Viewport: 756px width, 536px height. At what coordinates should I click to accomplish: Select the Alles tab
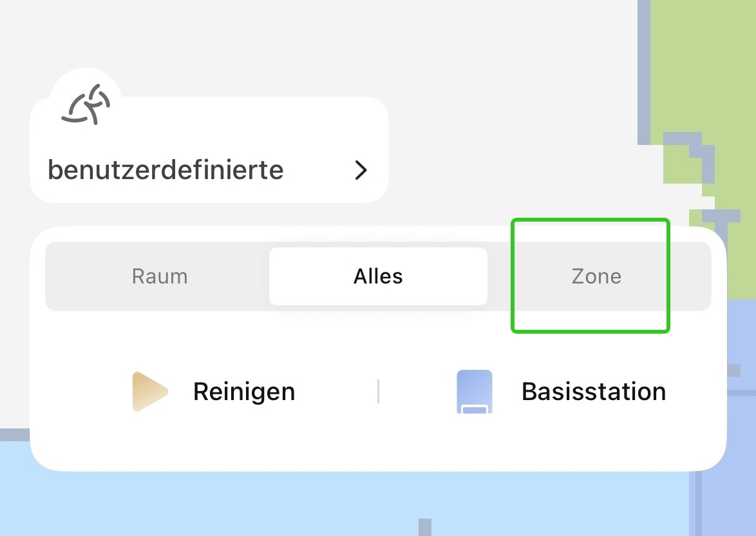(x=378, y=276)
